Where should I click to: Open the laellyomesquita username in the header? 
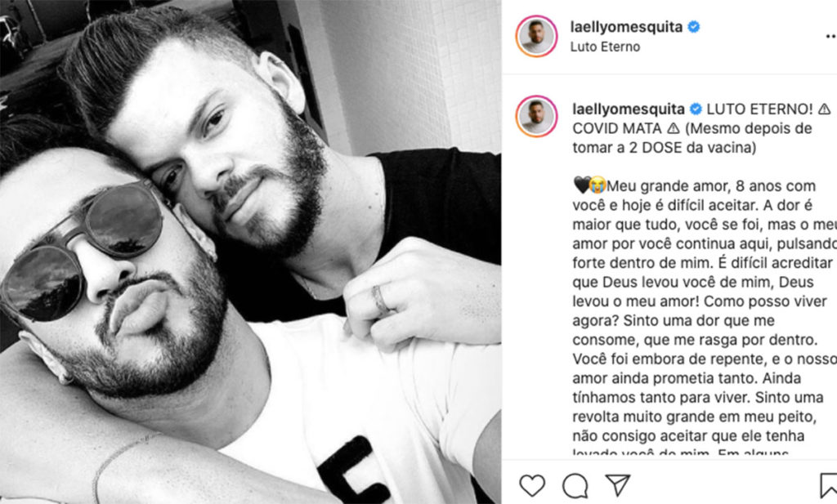tap(626, 27)
